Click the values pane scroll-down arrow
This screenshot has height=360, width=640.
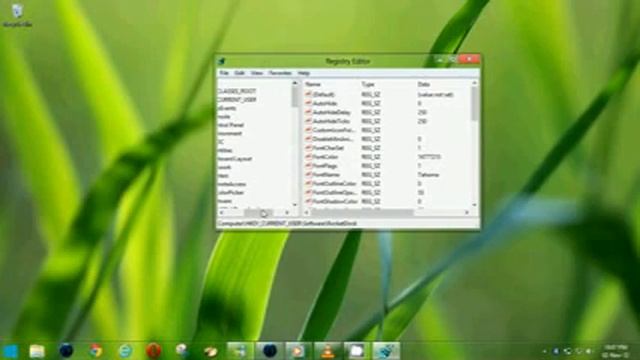[474, 205]
